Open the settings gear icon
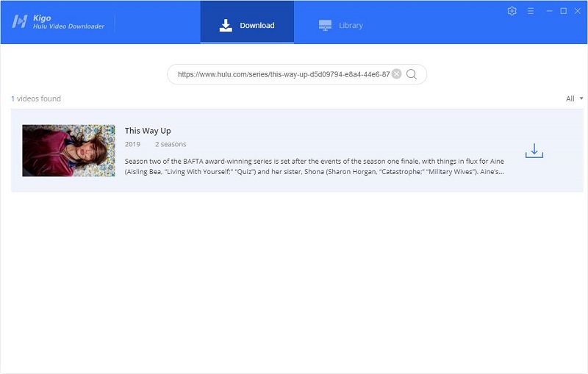The image size is (588, 374). (512, 11)
